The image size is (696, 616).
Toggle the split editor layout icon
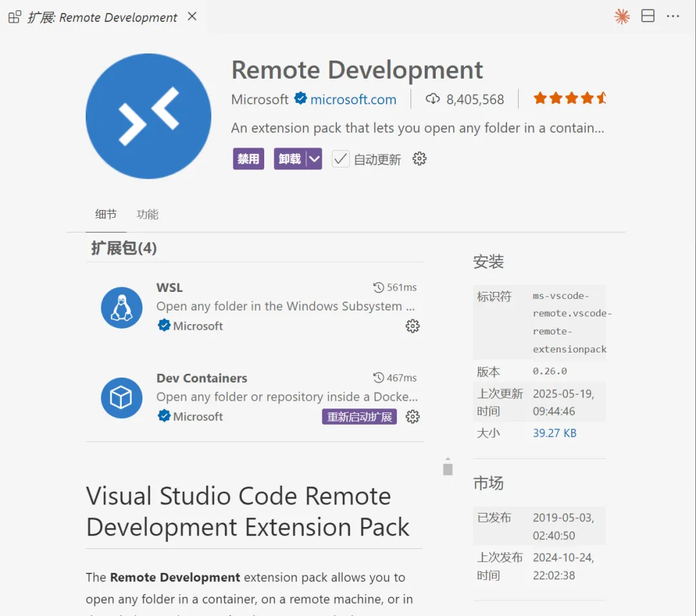pyautogui.click(x=648, y=16)
